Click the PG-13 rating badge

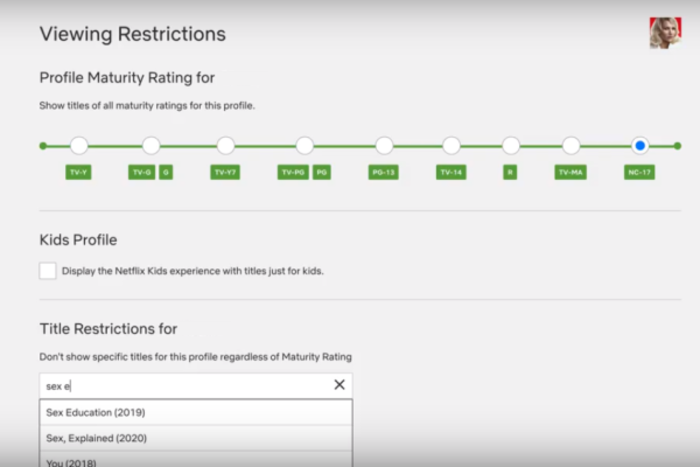383,172
